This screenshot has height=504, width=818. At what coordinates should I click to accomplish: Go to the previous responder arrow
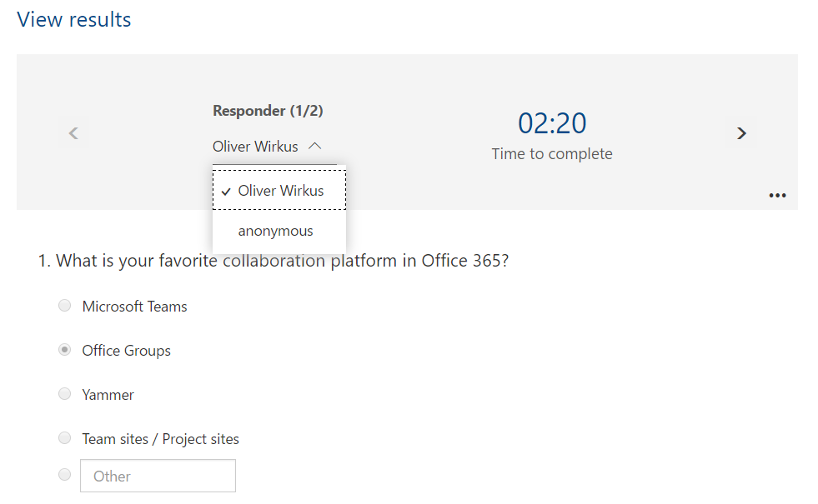[73, 133]
